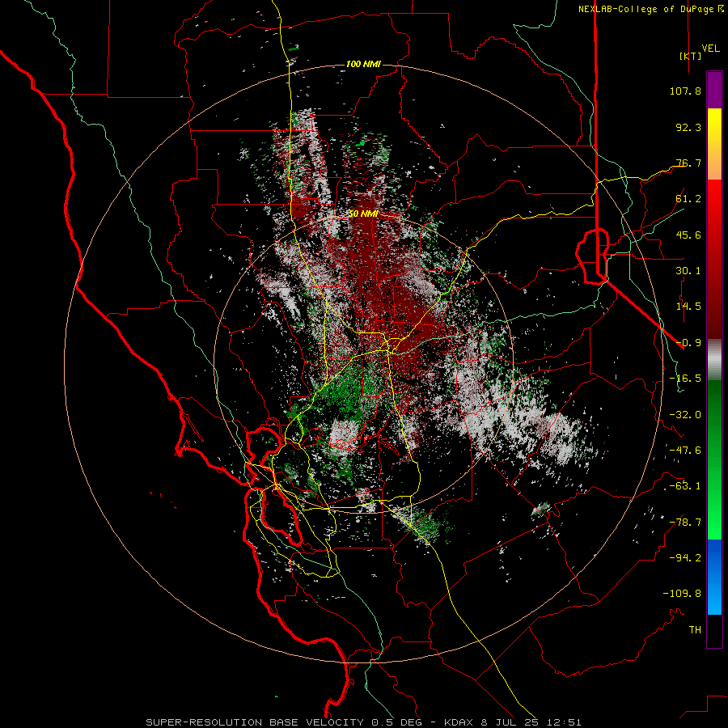Click the [KT] units label

[690, 56]
